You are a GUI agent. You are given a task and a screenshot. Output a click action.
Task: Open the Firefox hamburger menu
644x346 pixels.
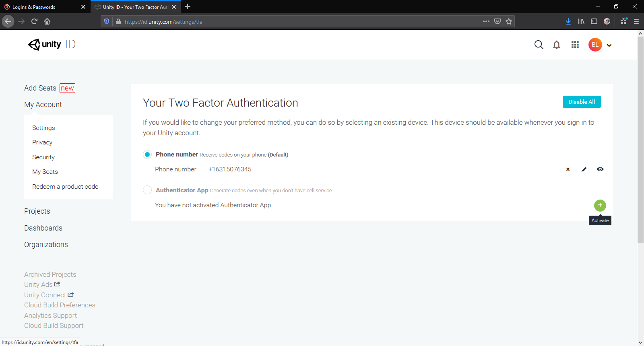coord(636,21)
